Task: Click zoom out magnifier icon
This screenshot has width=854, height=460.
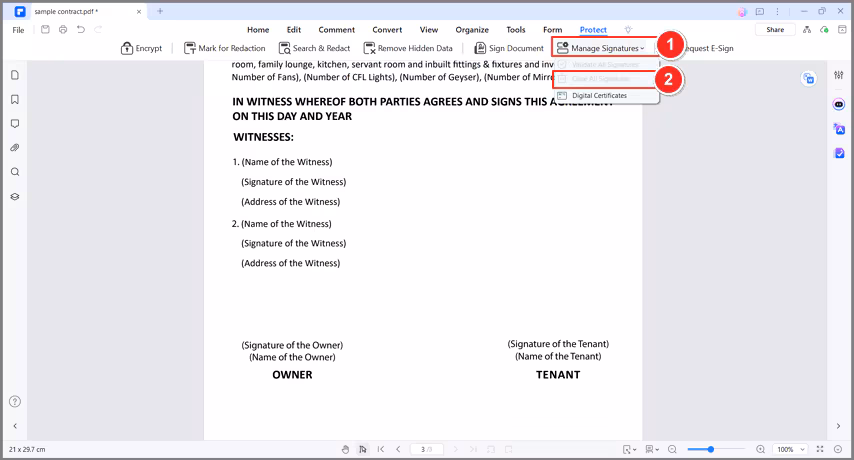Action: (x=672, y=449)
